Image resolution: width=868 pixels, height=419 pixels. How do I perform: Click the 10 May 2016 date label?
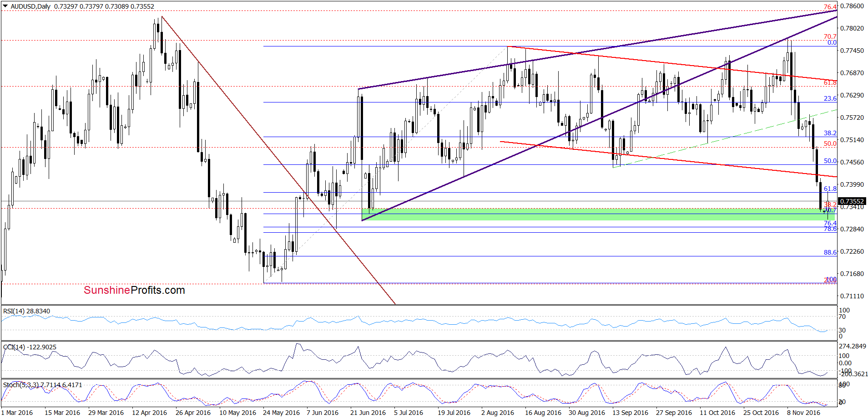tap(237, 413)
